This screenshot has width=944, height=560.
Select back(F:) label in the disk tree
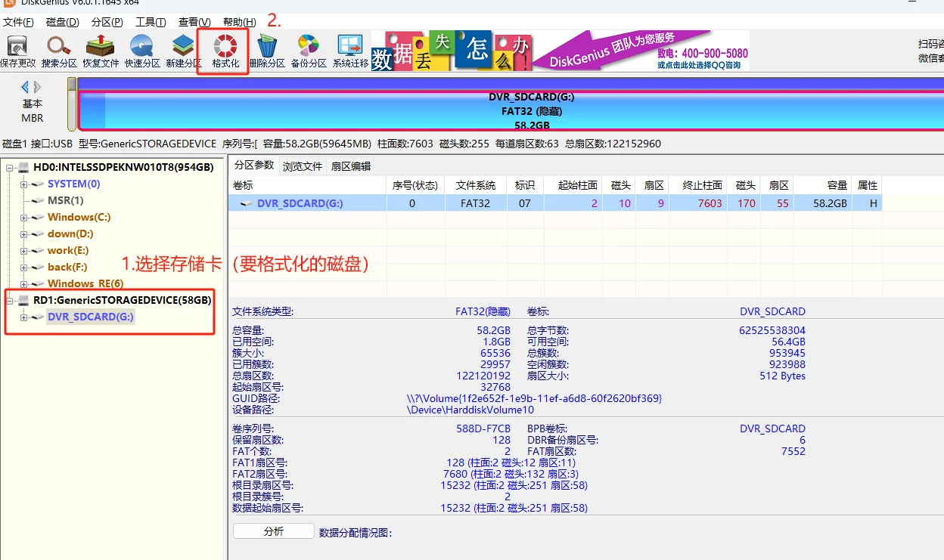pos(67,267)
